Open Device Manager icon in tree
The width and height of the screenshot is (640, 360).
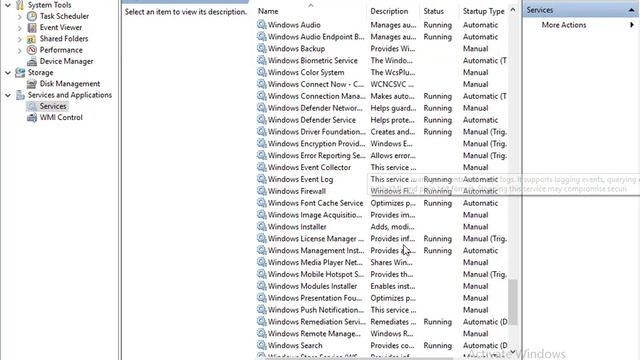(x=32, y=61)
